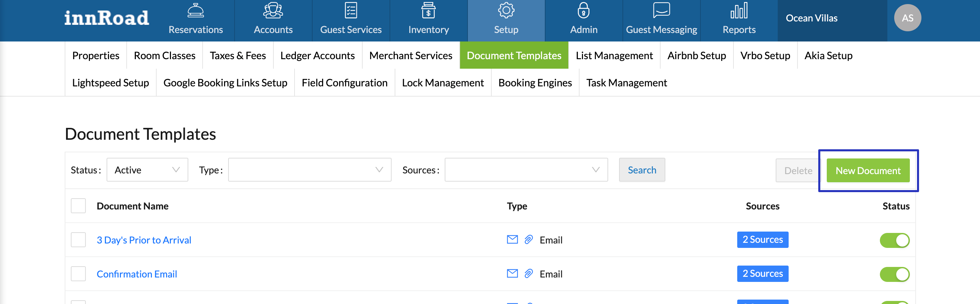Open Inventory cash register icon
Screen dimensions: 980x304
[428, 11]
